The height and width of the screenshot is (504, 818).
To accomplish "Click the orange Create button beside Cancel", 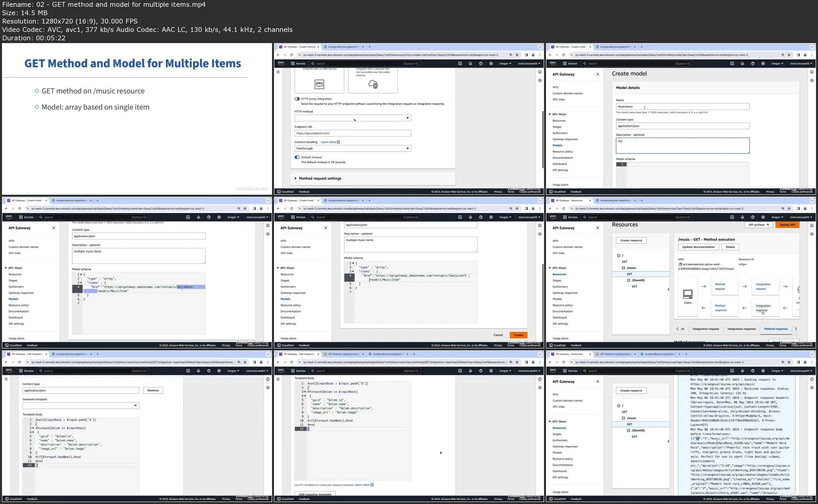I will point(518,335).
